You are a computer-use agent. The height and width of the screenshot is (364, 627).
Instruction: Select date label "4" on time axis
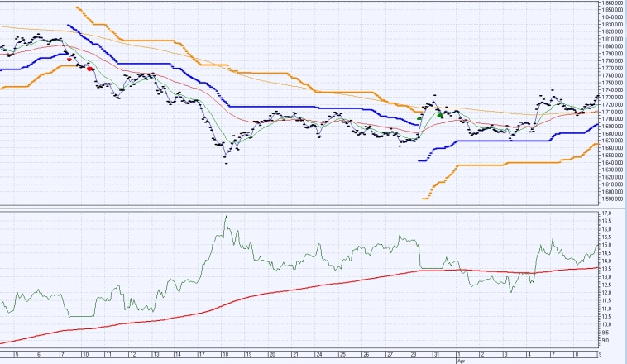click(529, 354)
